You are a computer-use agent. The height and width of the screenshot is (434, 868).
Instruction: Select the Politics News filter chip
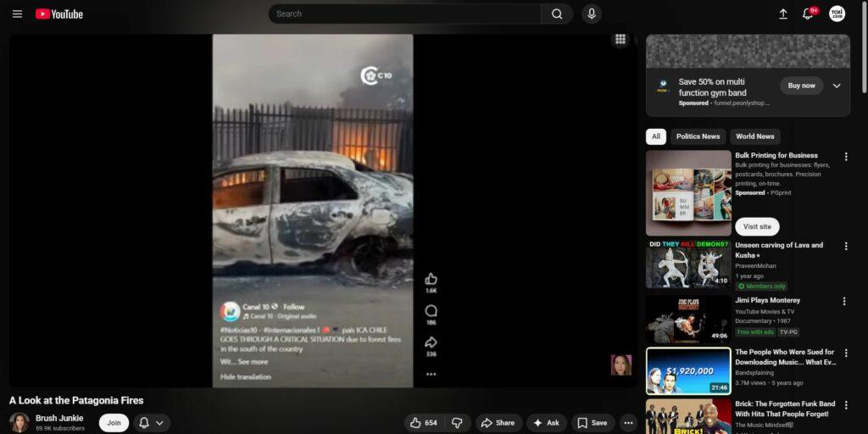click(698, 136)
